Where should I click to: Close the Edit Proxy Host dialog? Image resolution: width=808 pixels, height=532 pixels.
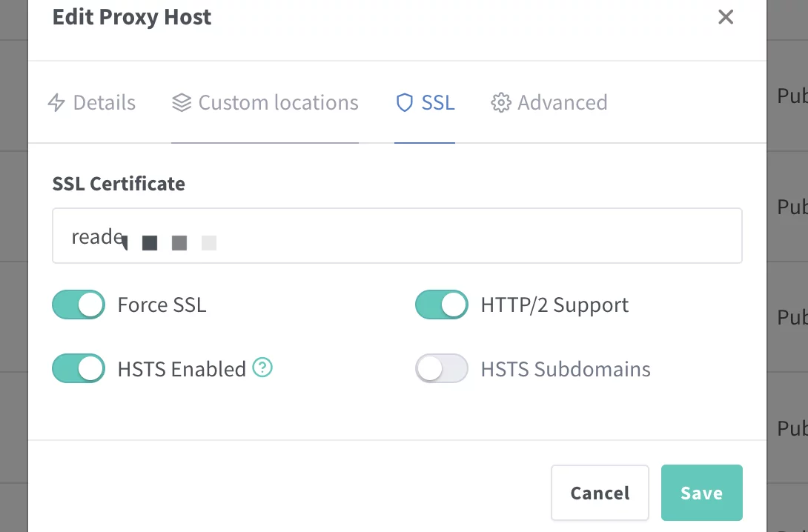tap(726, 17)
